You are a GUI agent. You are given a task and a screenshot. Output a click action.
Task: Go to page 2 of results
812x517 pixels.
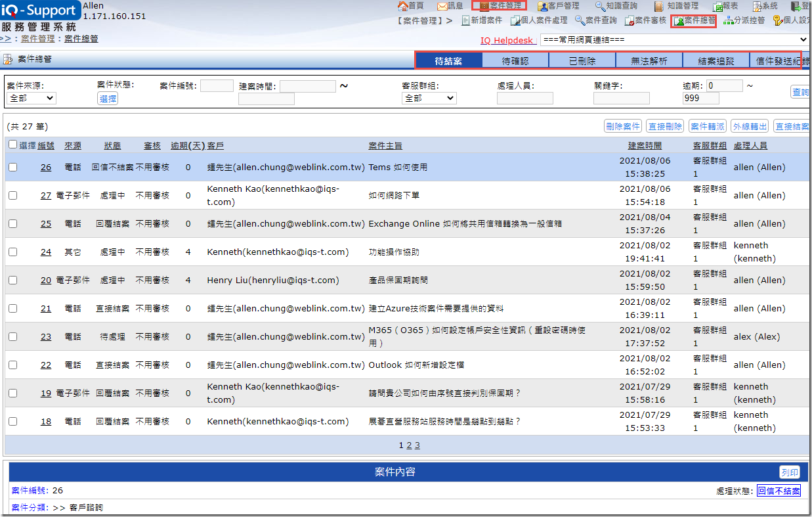[x=409, y=445]
